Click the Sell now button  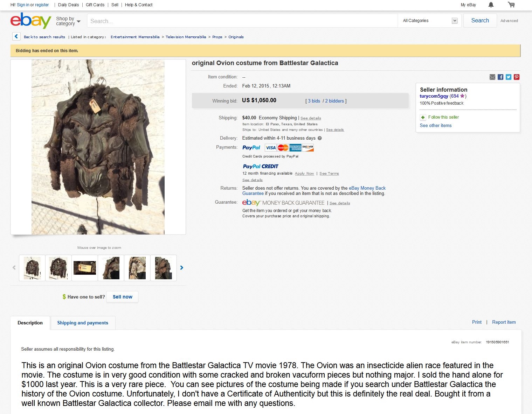(123, 297)
